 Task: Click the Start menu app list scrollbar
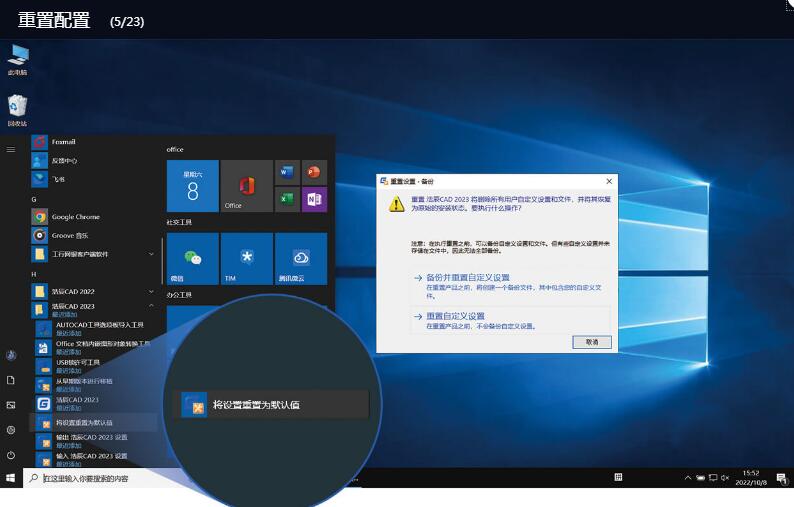tap(162, 261)
